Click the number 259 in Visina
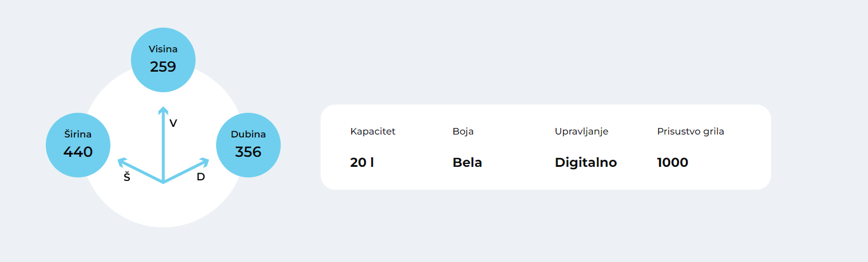868x262 pixels. point(163,67)
